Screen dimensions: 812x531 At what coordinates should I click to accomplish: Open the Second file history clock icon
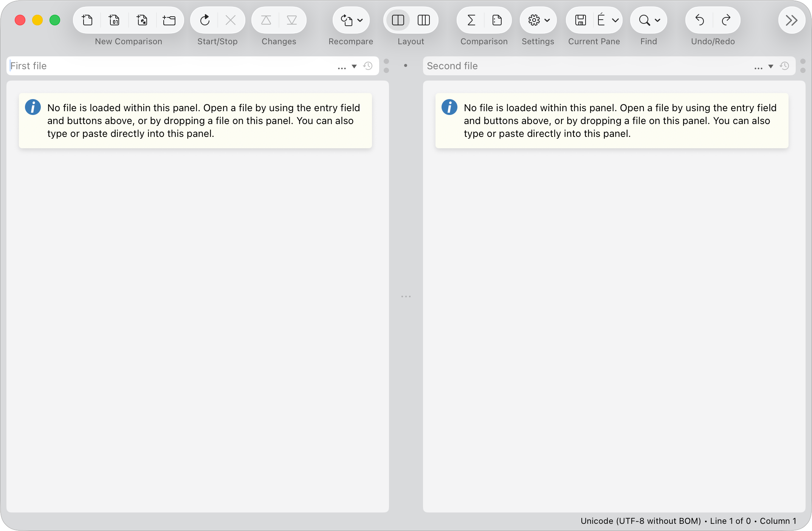point(784,66)
